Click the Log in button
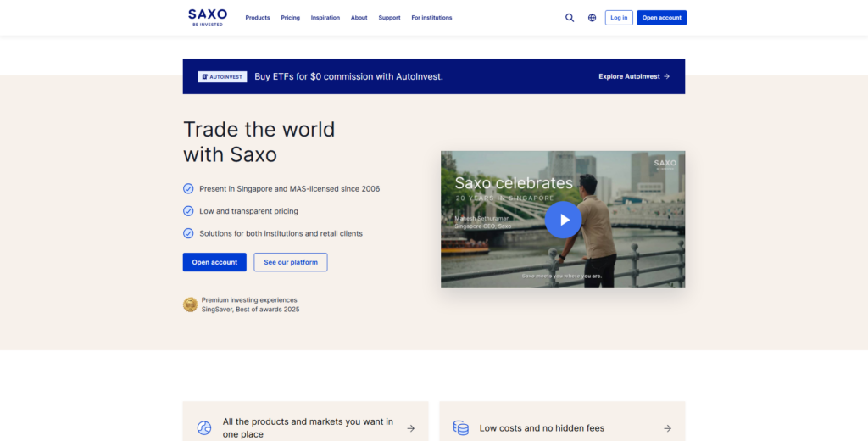The width and height of the screenshot is (868, 441). coord(619,18)
